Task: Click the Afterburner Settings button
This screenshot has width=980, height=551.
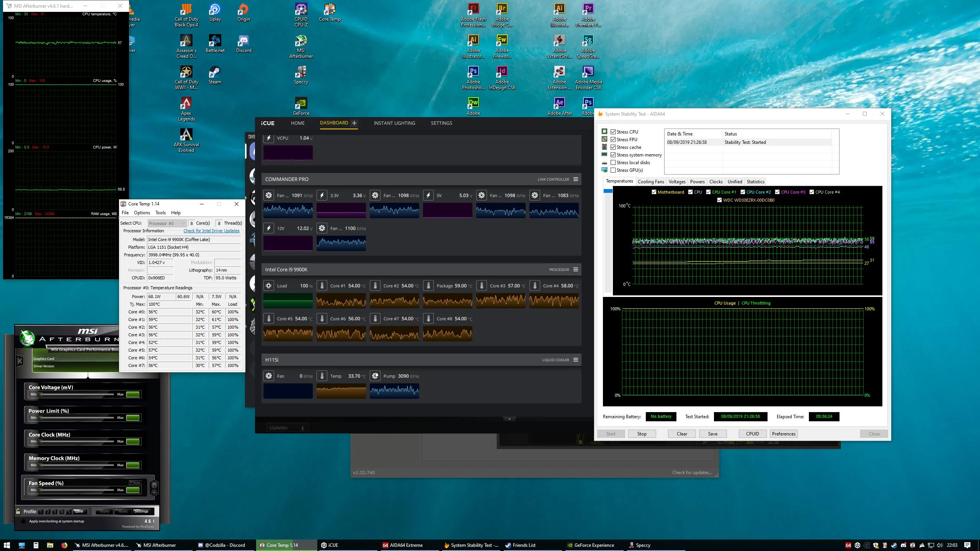Action: tap(141, 511)
